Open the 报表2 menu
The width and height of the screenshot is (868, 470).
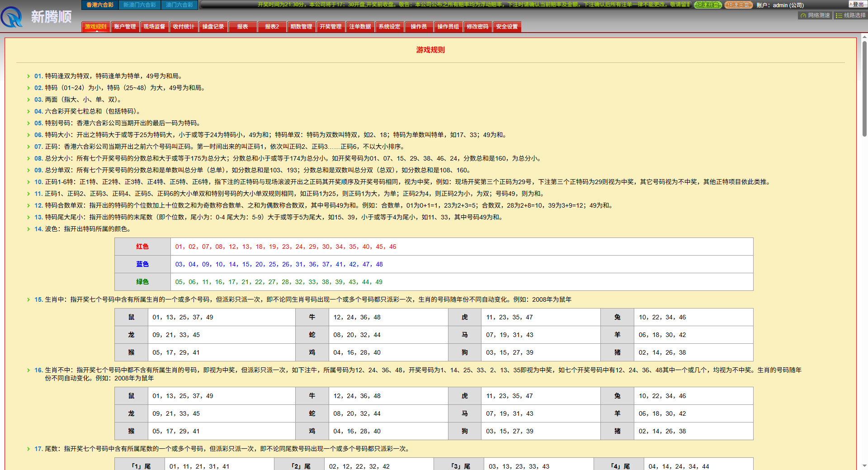[x=272, y=27]
